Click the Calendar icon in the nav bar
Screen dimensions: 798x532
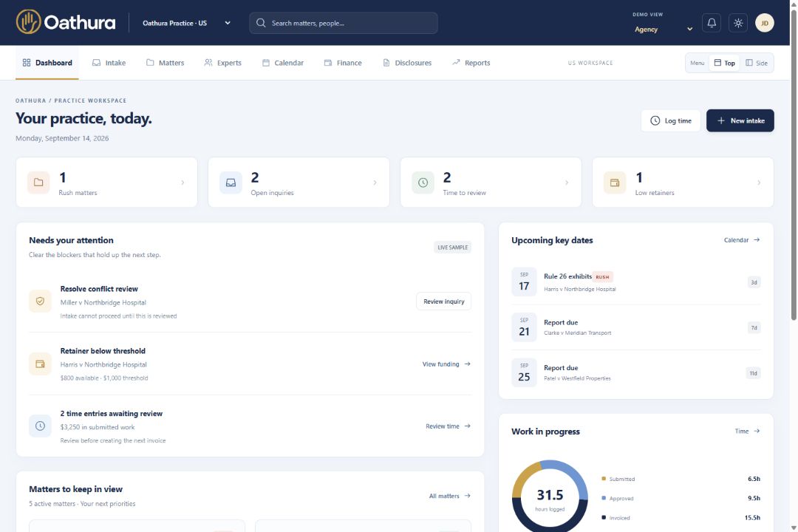266,63
